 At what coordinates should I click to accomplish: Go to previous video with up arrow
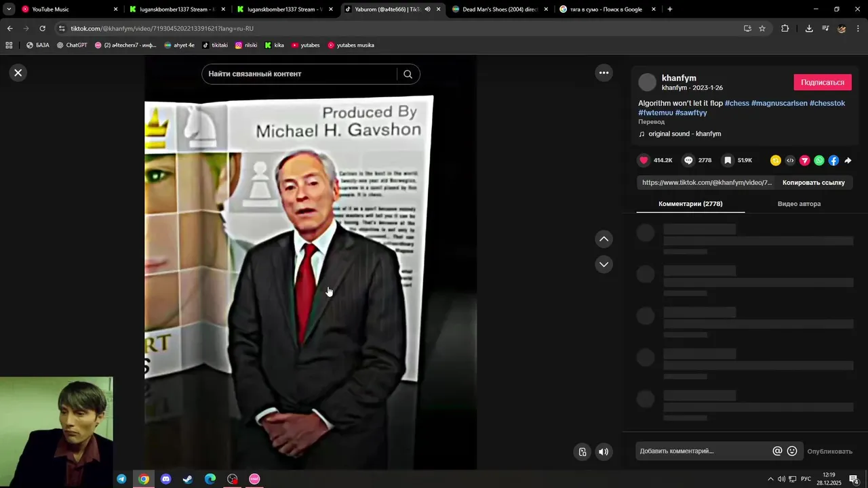click(x=604, y=239)
